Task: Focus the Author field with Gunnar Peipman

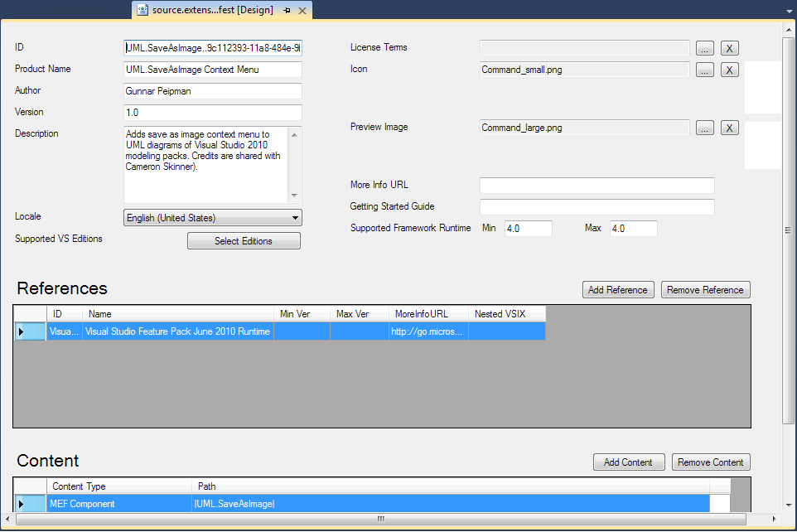Action: (x=212, y=91)
